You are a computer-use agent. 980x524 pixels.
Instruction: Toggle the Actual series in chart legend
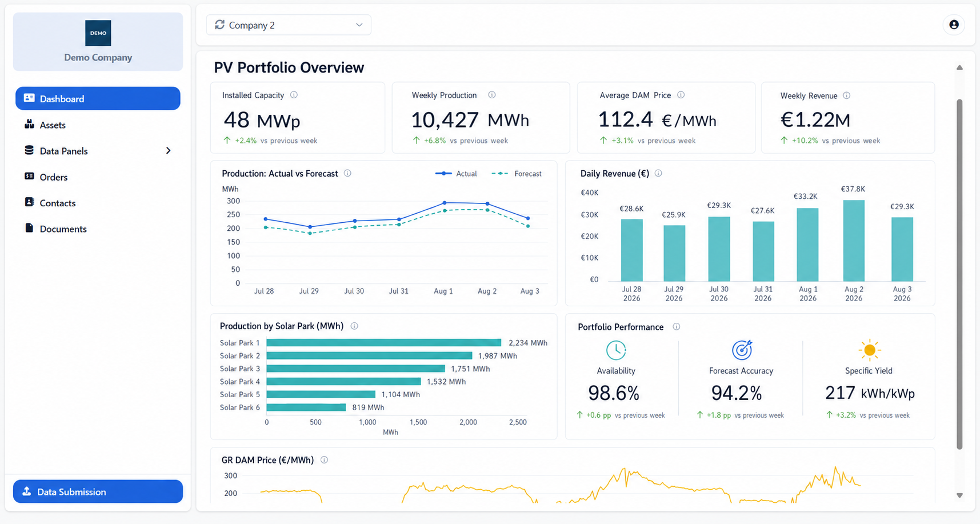coord(456,174)
